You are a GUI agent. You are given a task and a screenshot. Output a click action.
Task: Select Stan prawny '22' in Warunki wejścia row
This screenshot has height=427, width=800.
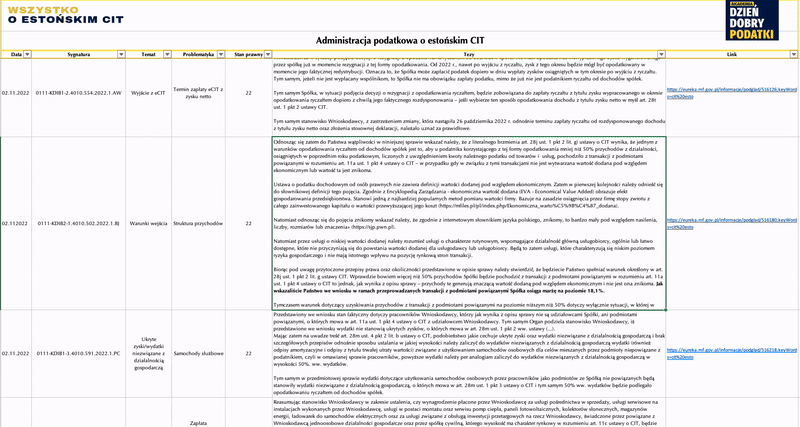tap(248, 223)
